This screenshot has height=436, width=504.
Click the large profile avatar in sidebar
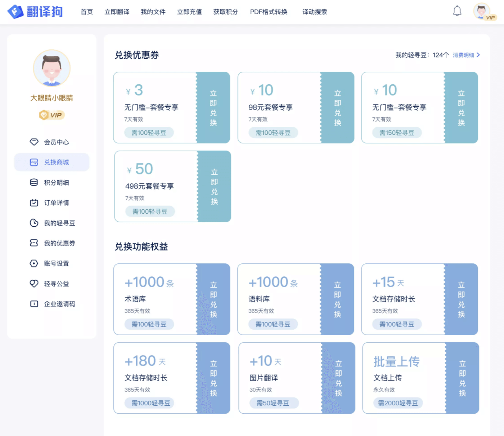(51, 68)
